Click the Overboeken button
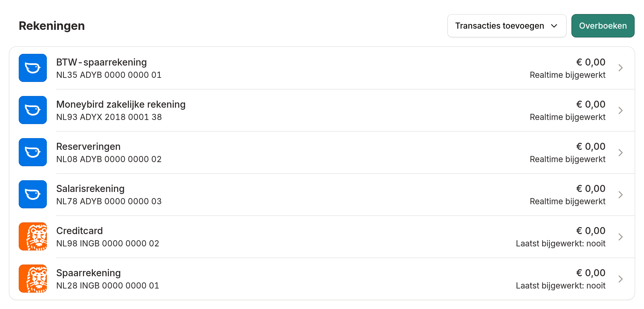 [603, 26]
